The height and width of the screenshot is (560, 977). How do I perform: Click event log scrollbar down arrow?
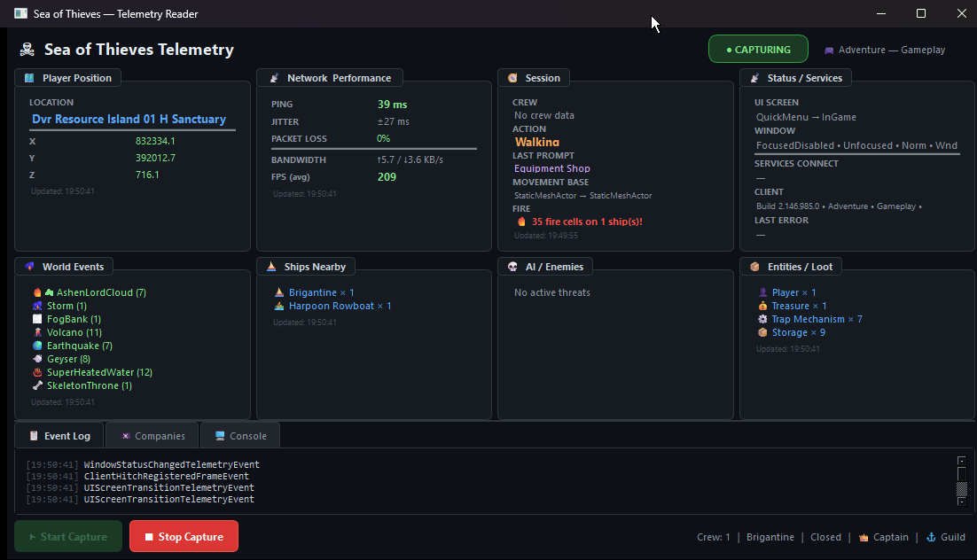[961, 502]
